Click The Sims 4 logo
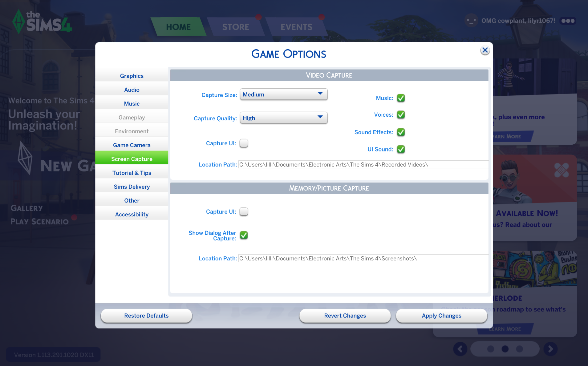The image size is (588, 366). [42, 22]
